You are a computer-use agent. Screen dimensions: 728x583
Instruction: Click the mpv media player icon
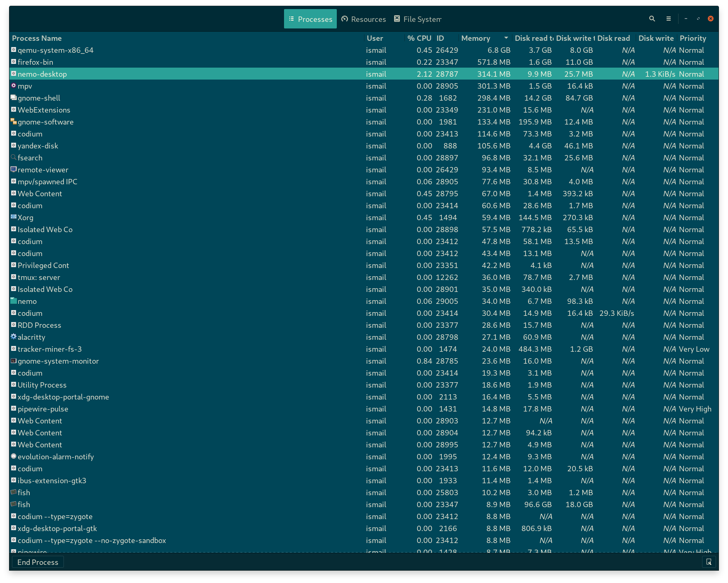pyautogui.click(x=13, y=86)
